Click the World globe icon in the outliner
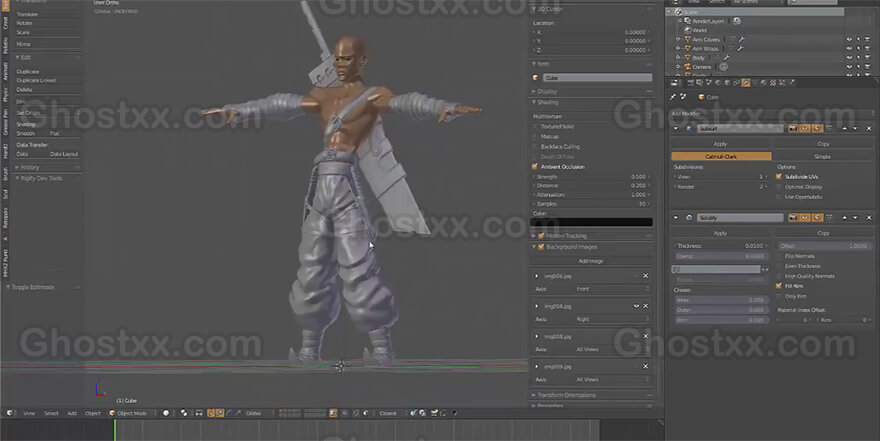Image resolution: width=880 pixels, height=441 pixels. click(688, 30)
